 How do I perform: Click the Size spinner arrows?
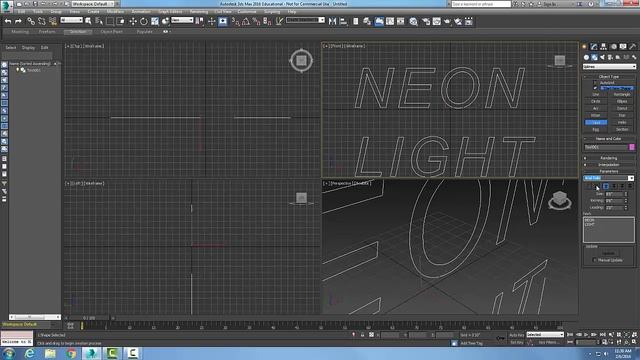(x=626, y=194)
